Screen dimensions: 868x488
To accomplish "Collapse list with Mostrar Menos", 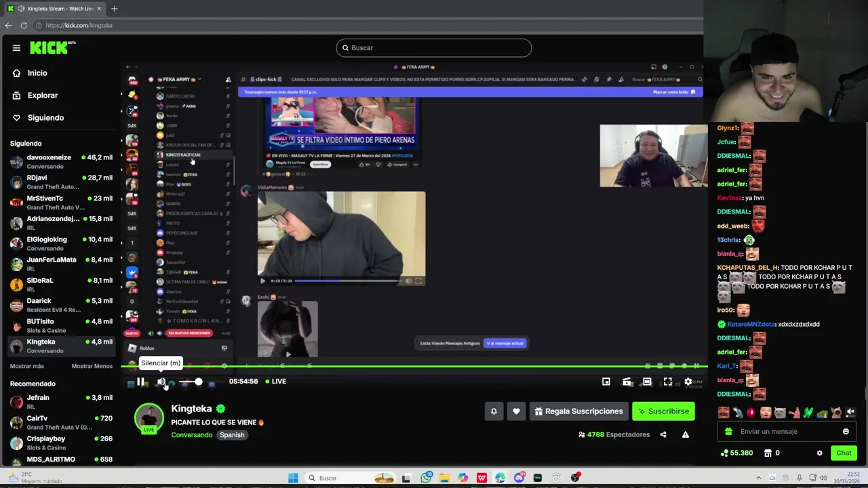I will pyautogui.click(x=92, y=366).
